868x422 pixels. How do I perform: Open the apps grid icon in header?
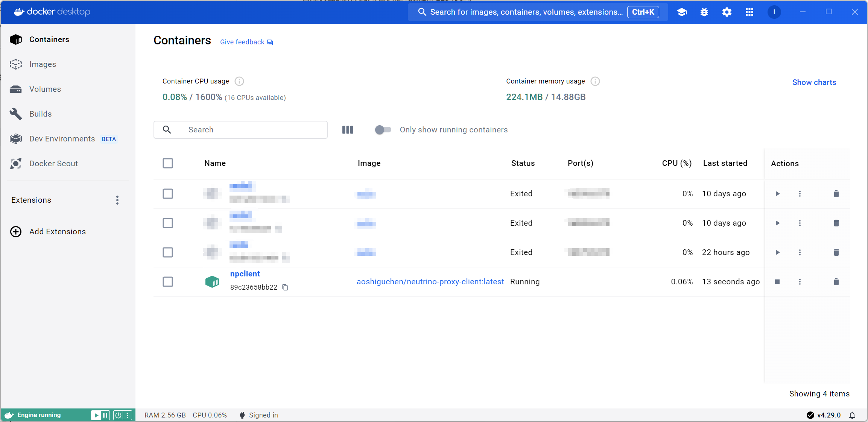click(x=749, y=12)
